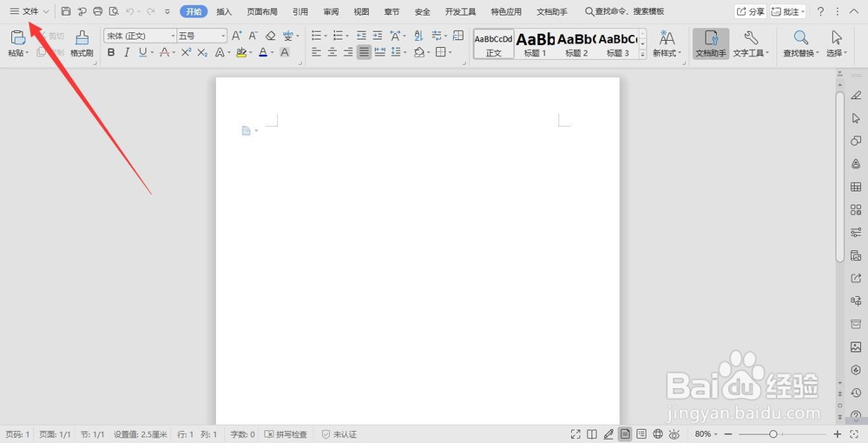Image resolution: width=868 pixels, height=443 pixels.
Task: Switch to the 页面布局 tab
Action: coord(262,11)
